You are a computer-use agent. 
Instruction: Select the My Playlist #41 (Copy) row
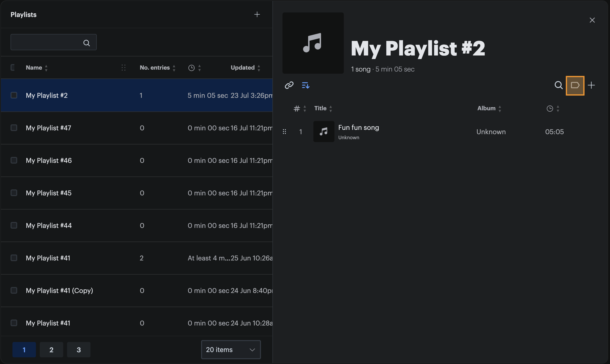137,290
